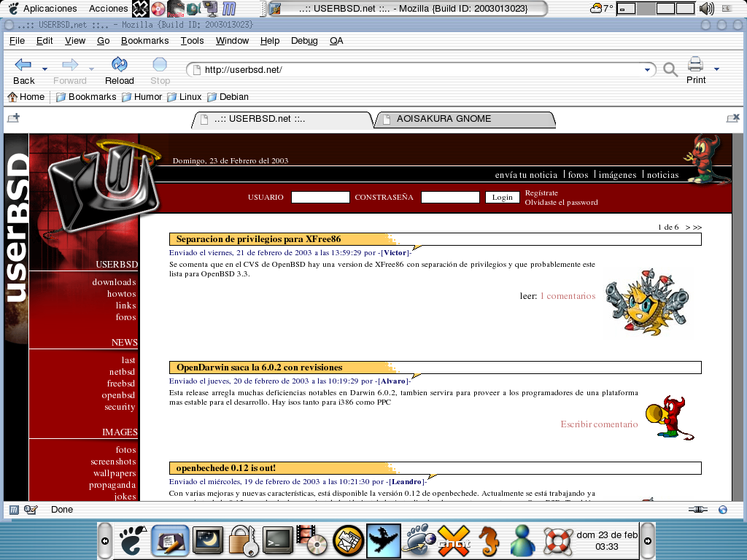Click the Mozilla M launcher in top panel
The width and height of the screenshot is (747, 560).
(229, 8)
